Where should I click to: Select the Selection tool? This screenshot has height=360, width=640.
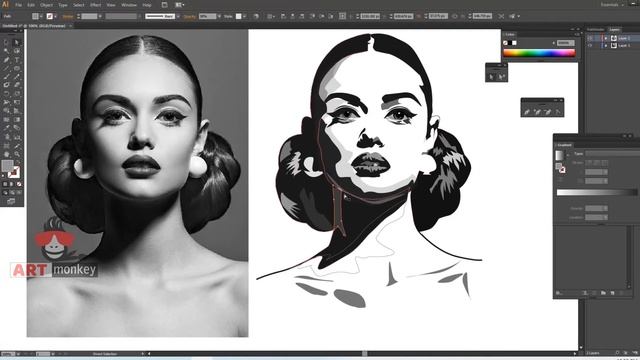click(6, 42)
